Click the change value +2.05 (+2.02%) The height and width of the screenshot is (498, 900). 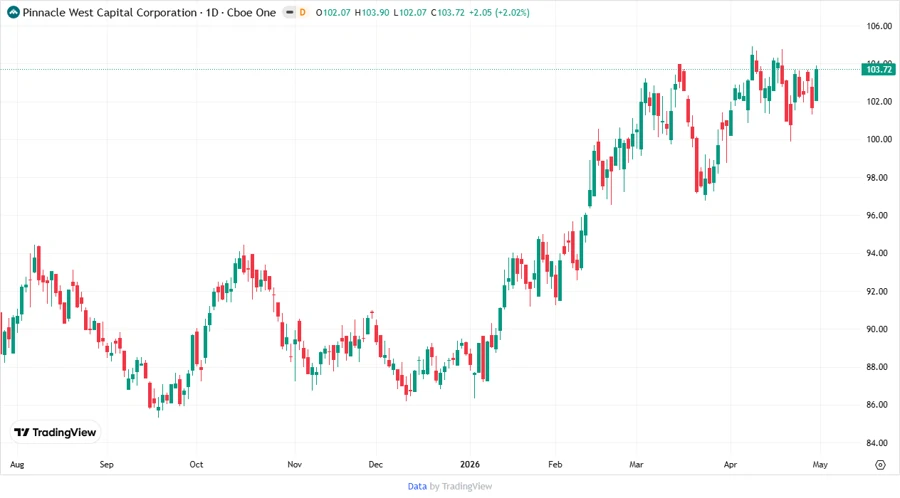pyautogui.click(x=499, y=12)
